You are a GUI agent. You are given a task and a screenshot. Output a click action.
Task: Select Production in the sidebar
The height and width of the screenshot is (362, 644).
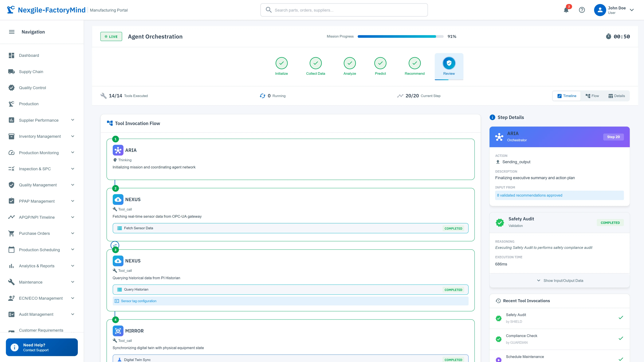click(x=29, y=104)
